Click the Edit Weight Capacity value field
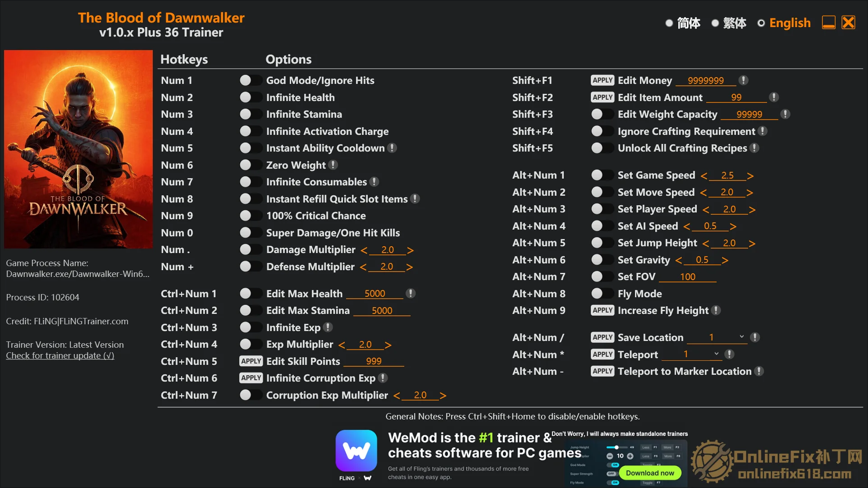868x488 pixels. (x=749, y=114)
